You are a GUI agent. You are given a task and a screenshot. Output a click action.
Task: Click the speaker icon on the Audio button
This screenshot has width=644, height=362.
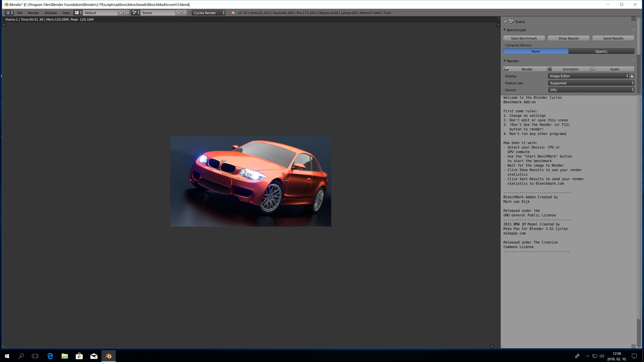(x=594, y=69)
